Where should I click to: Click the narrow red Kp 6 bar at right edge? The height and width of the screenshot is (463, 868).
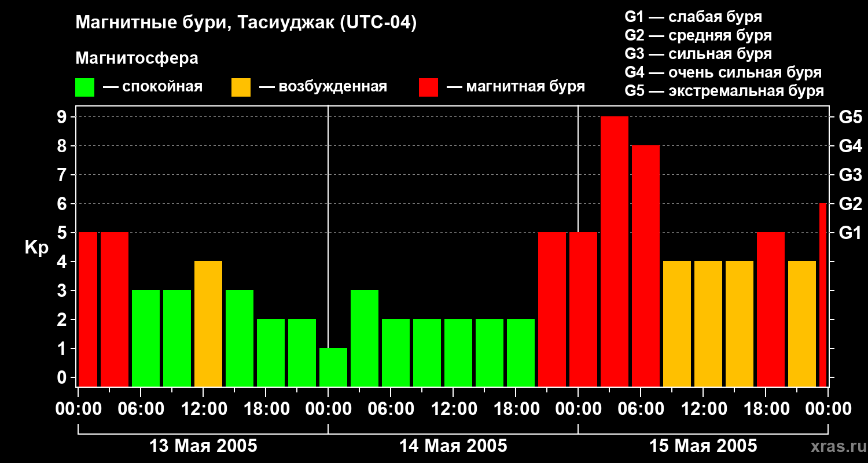point(823,295)
